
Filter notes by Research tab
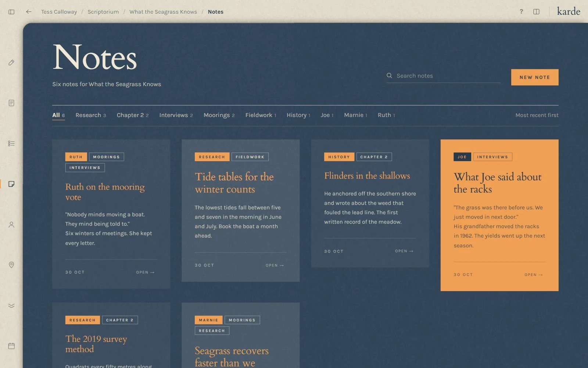(x=91, y=115)
